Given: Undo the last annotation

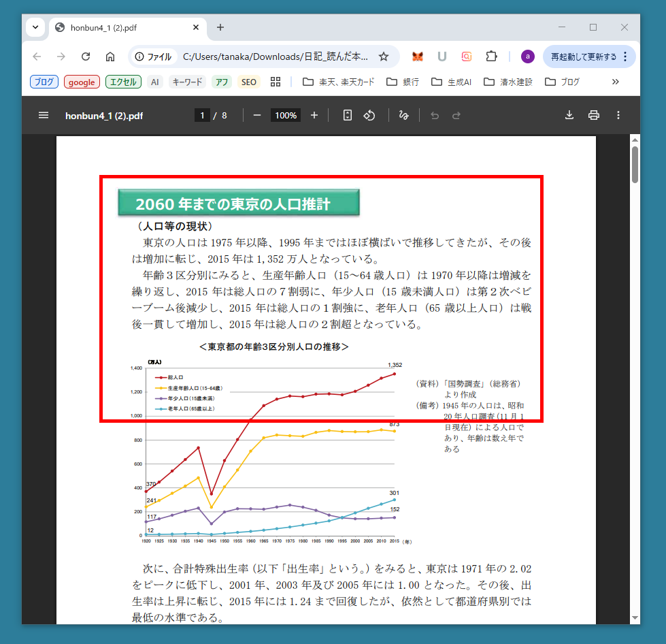Looking at the screenshot, I should [x=435, y=115].
